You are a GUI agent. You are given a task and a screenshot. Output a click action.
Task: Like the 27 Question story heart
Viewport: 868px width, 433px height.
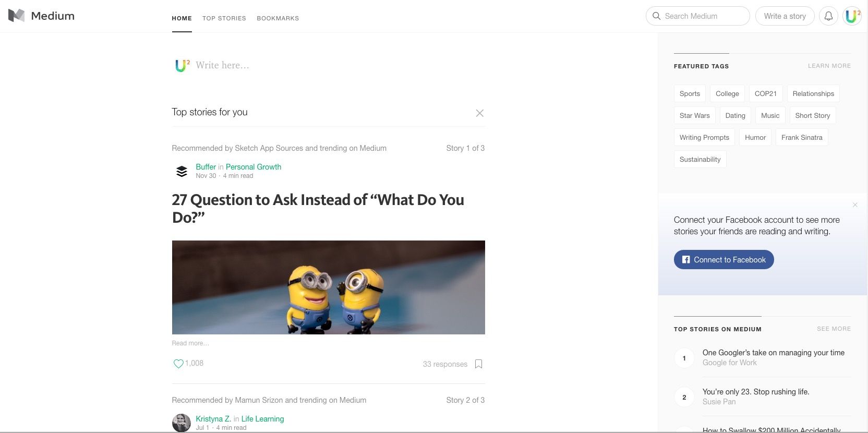[178, 364]
